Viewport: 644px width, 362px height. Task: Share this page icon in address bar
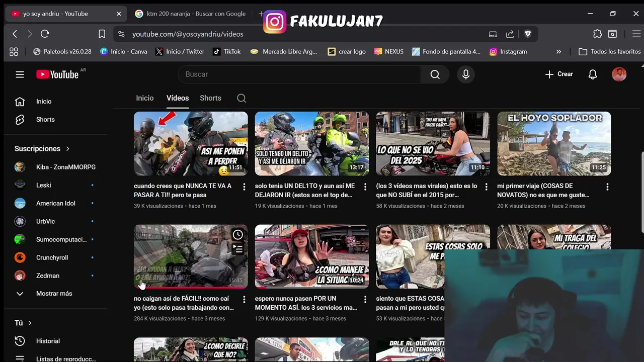510,34
